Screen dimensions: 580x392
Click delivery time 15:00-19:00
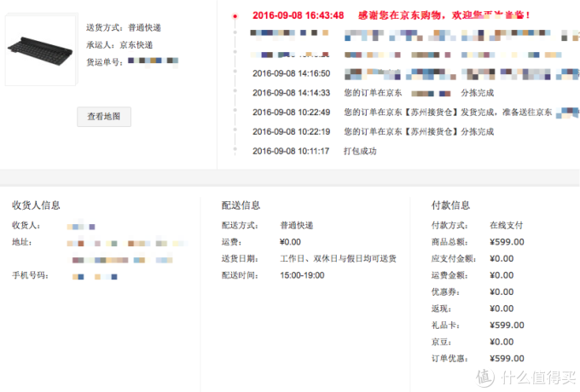(302, 275)
